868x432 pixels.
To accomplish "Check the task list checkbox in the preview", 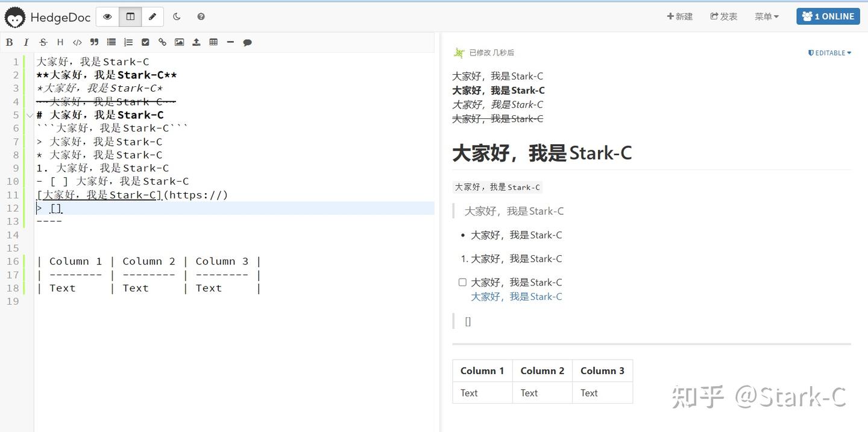I will point(462,282).
